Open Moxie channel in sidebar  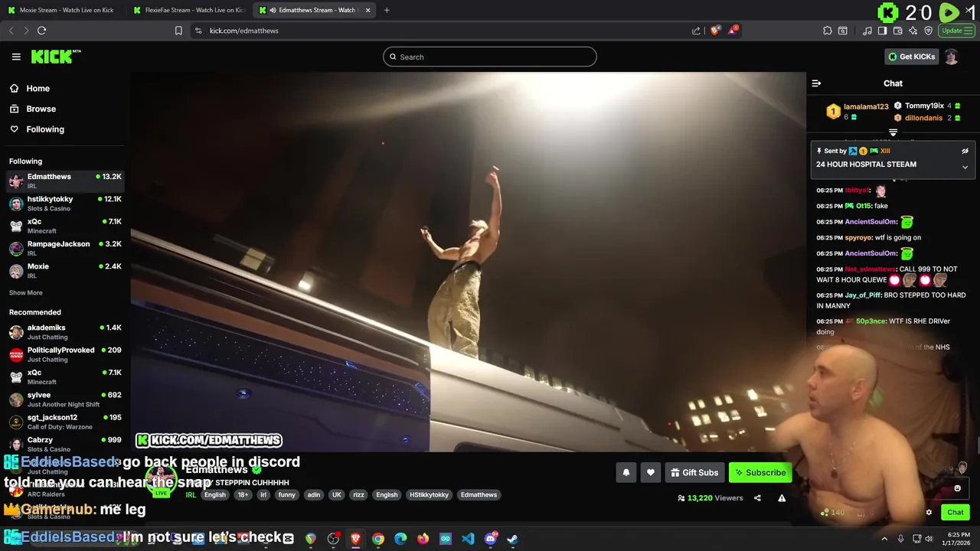[65, 271]
